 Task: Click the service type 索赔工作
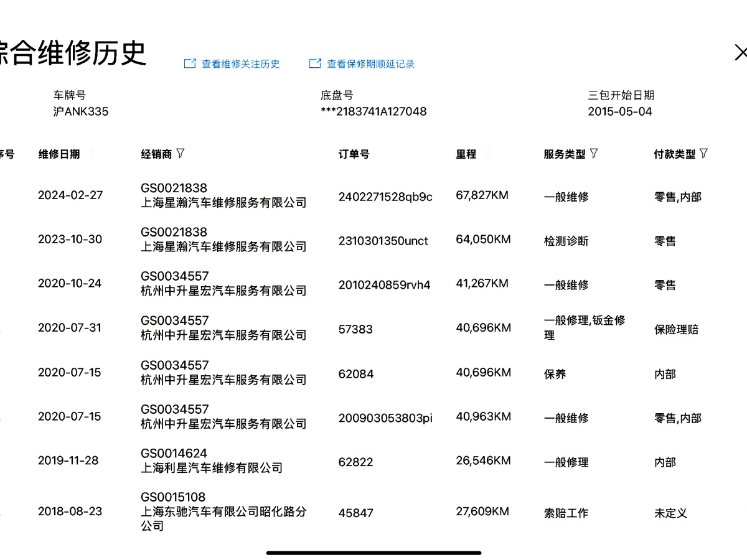pyautogui.click(x=566, y=513)
